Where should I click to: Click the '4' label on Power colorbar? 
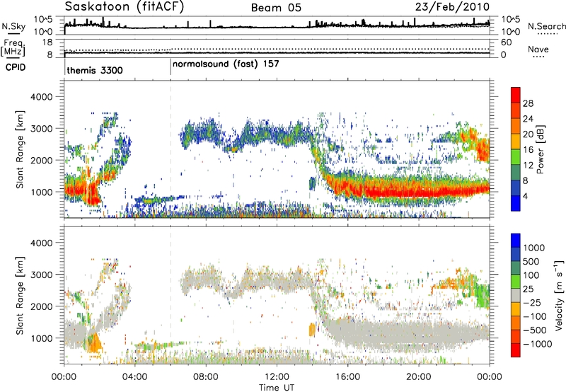point(525,196)
